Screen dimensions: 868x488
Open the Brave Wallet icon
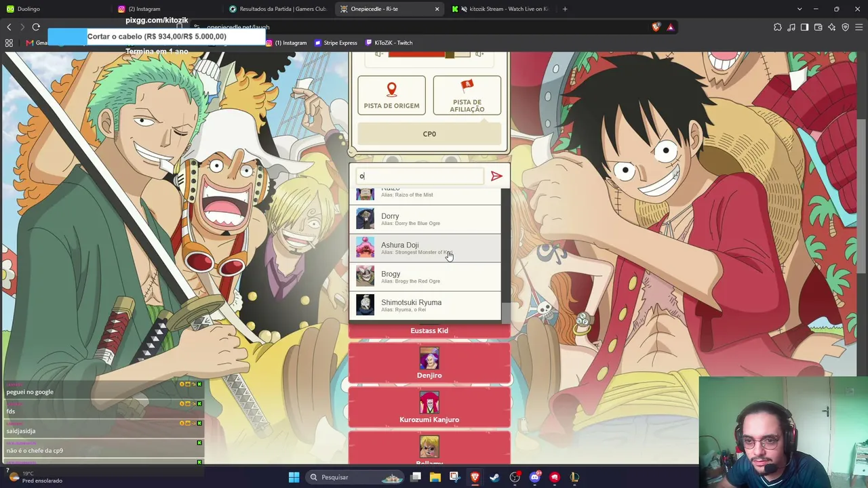pos(818,27)
